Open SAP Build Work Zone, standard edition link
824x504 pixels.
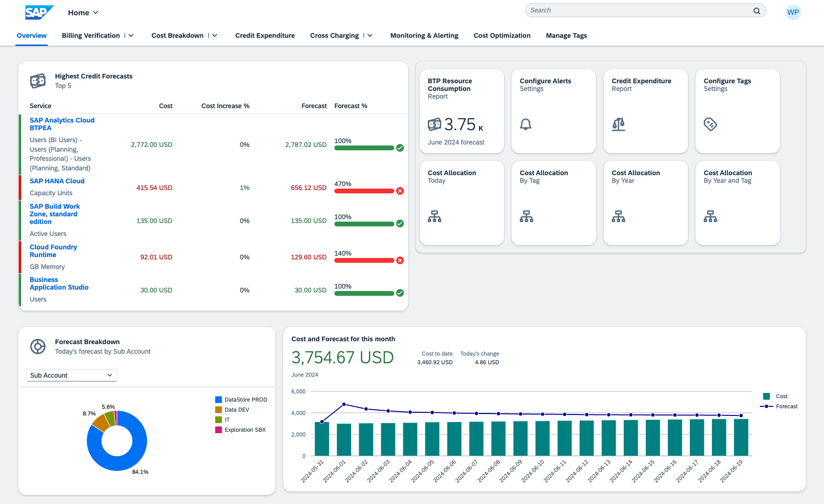(55, 214)
